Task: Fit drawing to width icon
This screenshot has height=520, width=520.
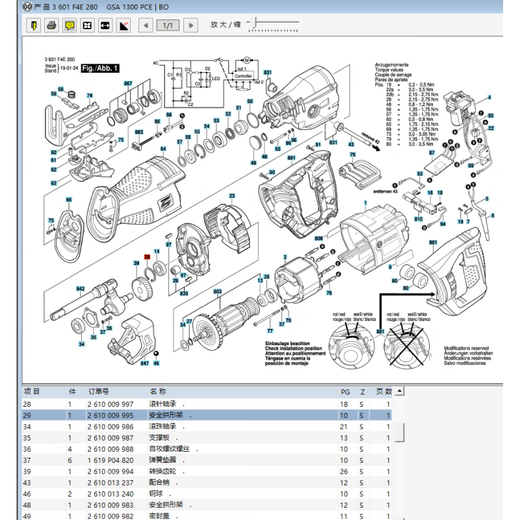Action: click(105, 25)
